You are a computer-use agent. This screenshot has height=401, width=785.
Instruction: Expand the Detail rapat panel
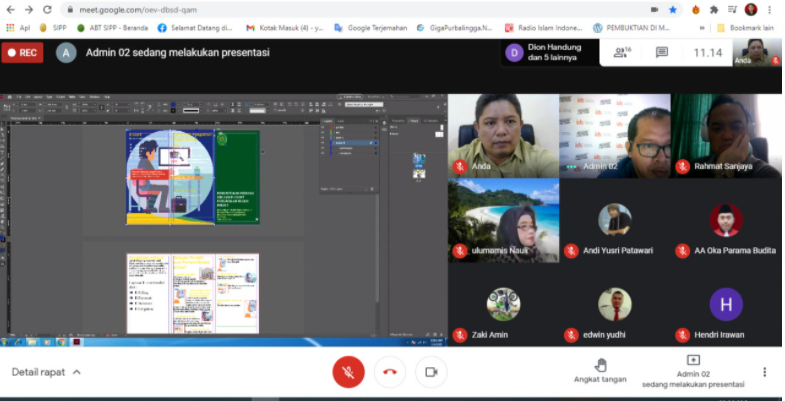[x=46, y=372]
